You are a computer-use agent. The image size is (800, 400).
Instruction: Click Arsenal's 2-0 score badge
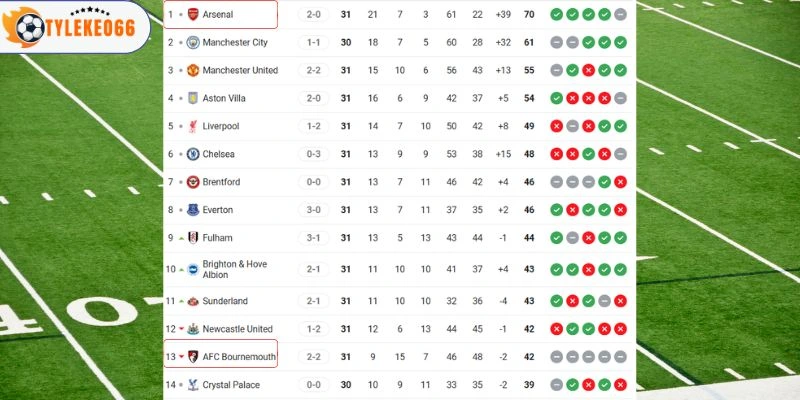click(x=313, y=15)
